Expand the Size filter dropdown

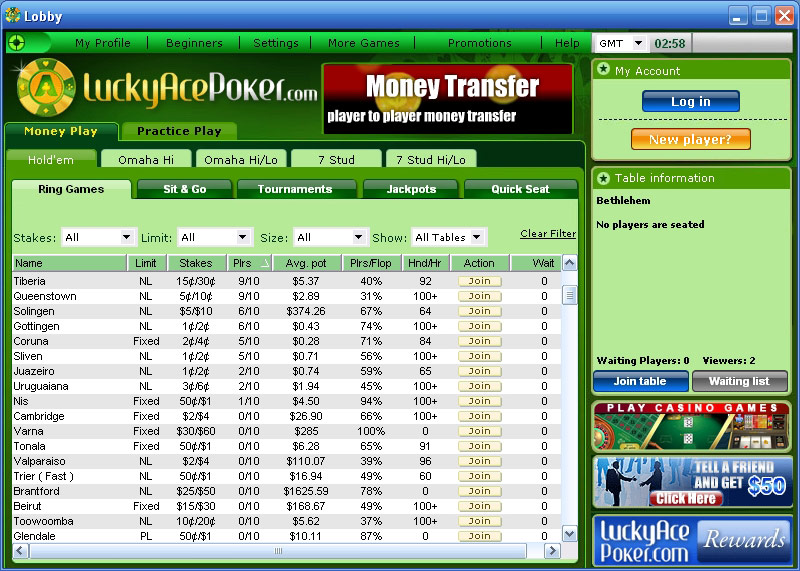tap(331, 237)
